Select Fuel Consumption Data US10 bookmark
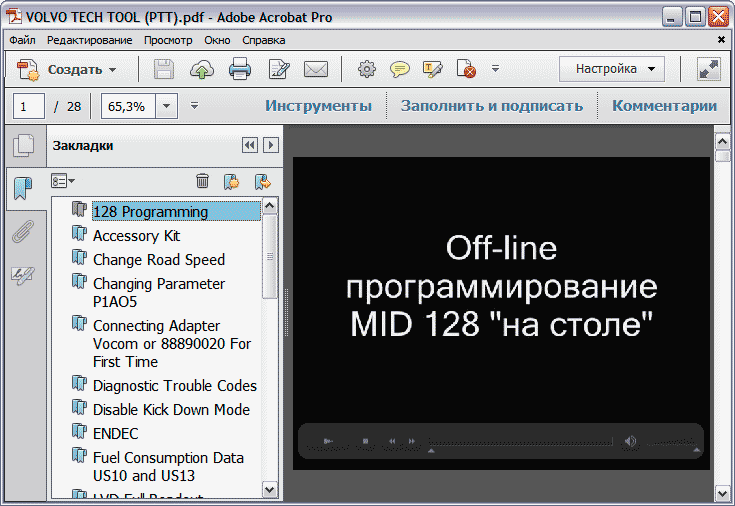The image size is (735, 506). 168,467
